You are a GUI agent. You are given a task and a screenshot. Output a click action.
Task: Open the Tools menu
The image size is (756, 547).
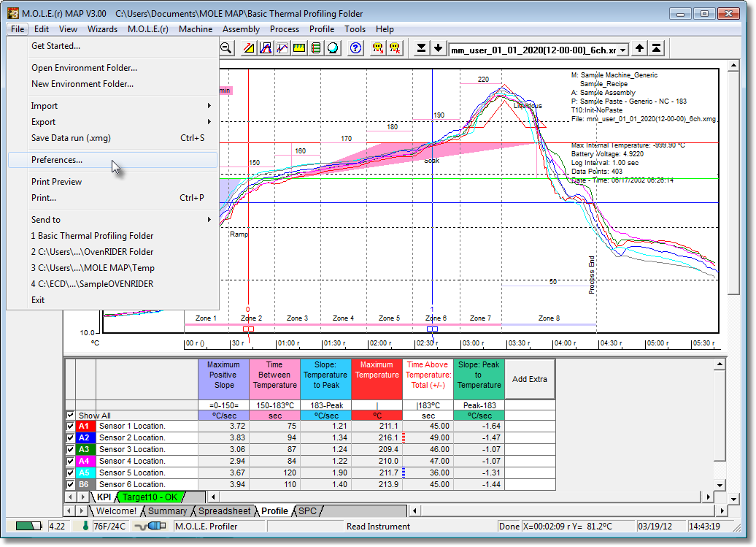click(x=355, y=29)
